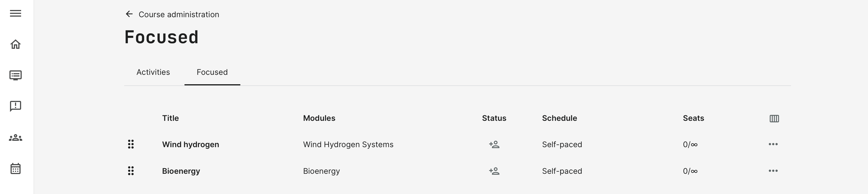Click the Course administration breadcrumb link
868x194 pixels.
[179, 14]
